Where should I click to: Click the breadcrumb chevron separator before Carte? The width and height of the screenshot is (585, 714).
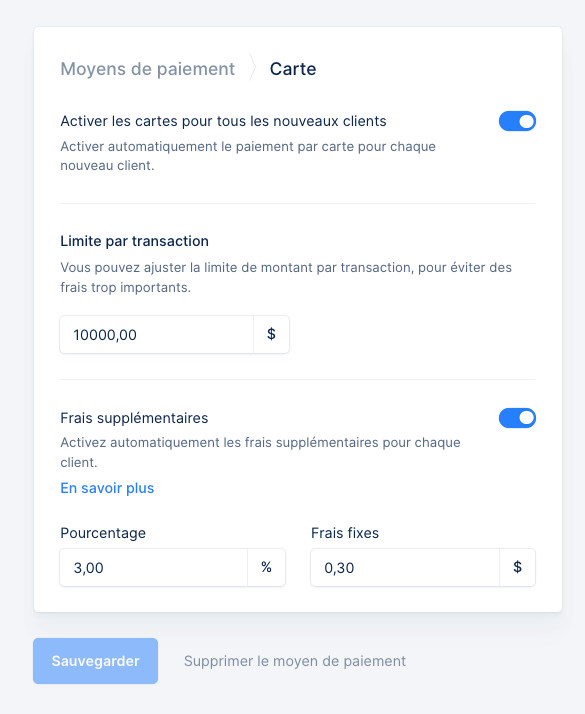253,68
